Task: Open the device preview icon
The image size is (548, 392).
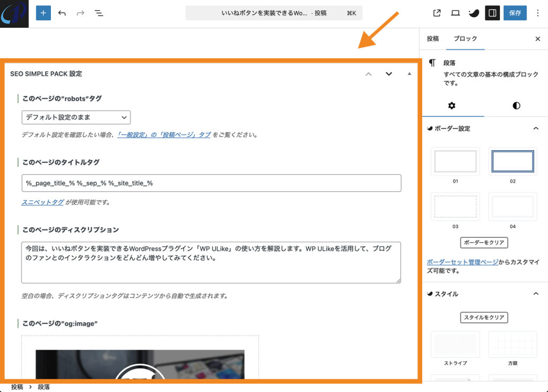Action: pos(455,13)
